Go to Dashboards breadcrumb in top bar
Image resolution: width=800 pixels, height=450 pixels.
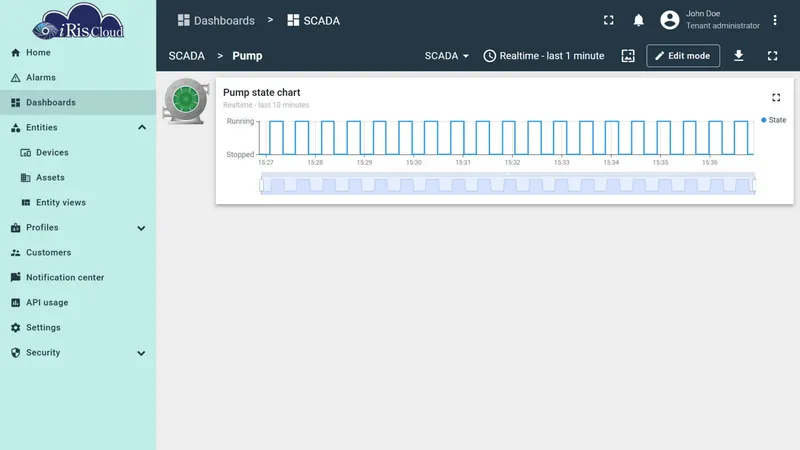pyautogui.click(x=216, y=20)
